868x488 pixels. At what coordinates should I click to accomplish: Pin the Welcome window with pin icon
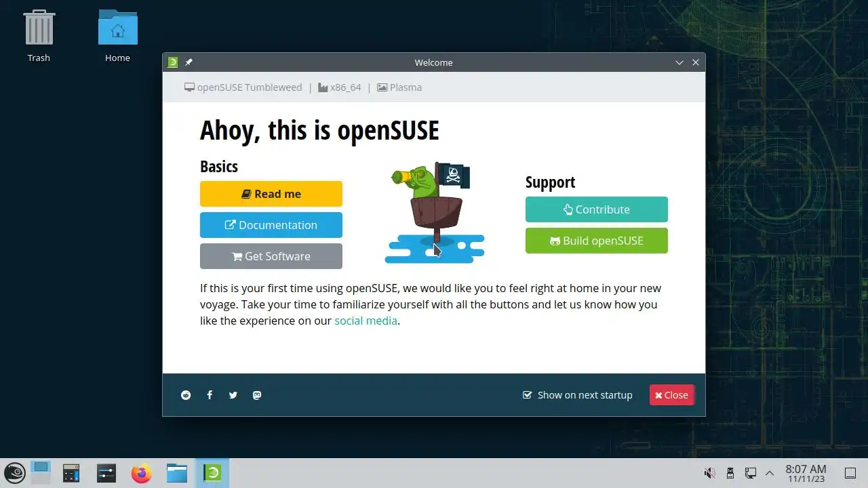(189, 62)
